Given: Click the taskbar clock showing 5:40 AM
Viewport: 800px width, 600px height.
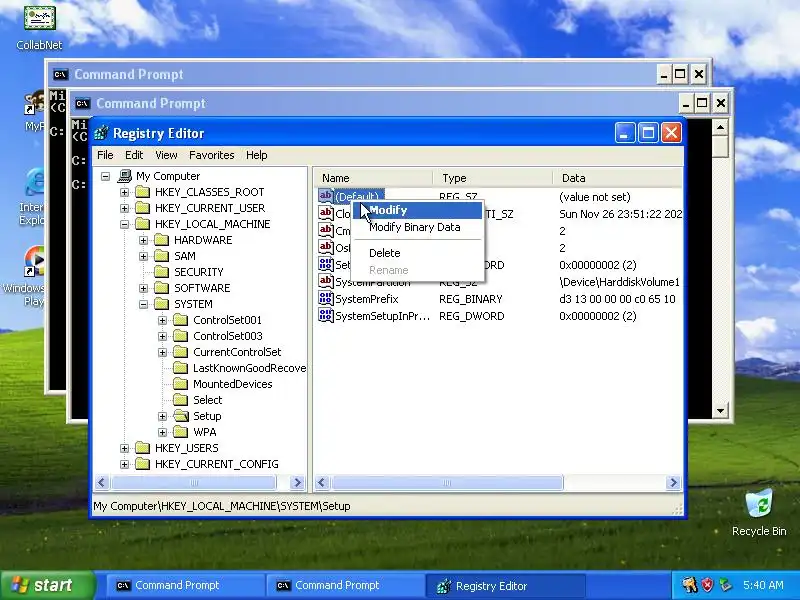Looking at the screenshot, I should pyautogui.click(x=763, y=585).
